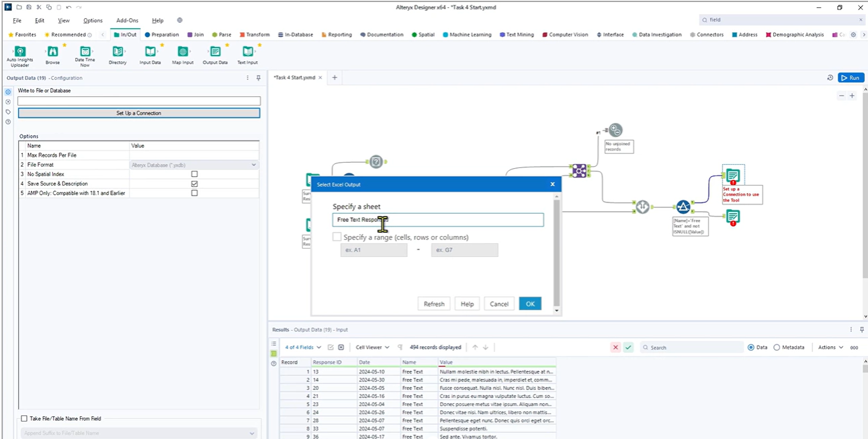Click the 'Write to File or Database' field
868x439 pixels.
[139, 101]
